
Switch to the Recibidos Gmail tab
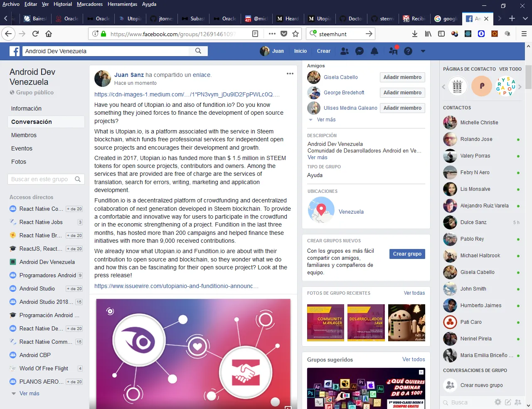[414, 18]
